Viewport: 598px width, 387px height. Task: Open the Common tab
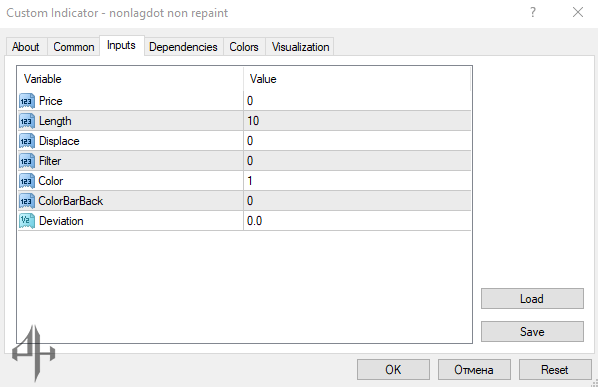[x=74, y=47]
